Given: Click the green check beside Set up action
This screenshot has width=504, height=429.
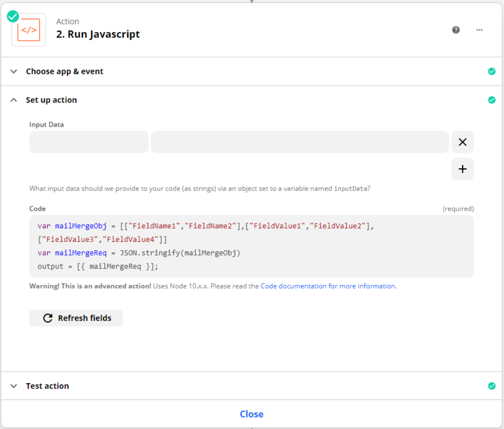Looking at the screenshot, I should (492, 100).
